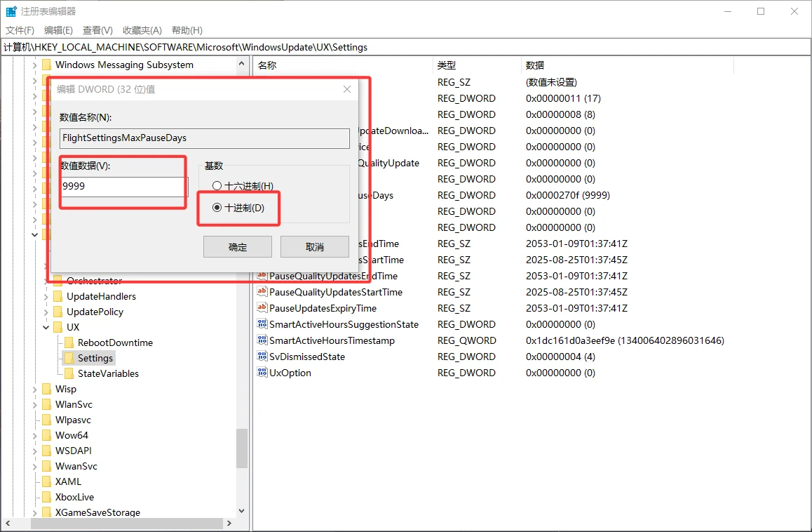This screenshot has height=532, width=812.
Task: Expand the UpdatePolicy tree node
Action: 46,312
